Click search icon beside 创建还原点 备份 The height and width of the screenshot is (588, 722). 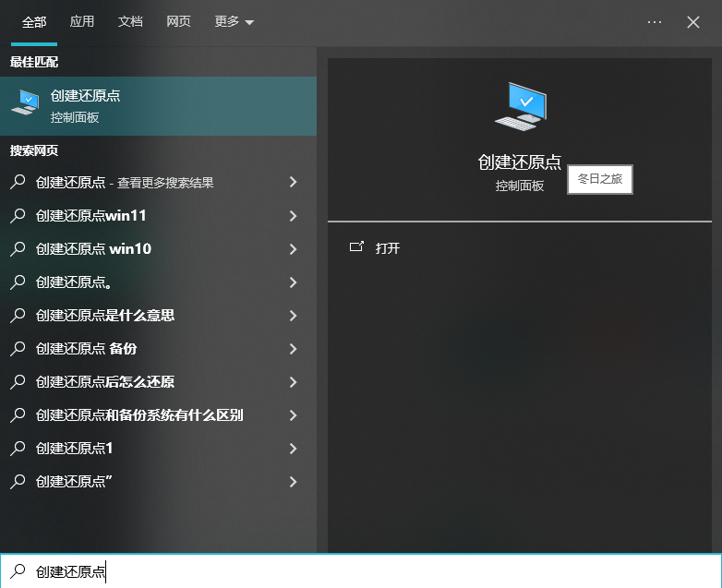pos(18,349)
